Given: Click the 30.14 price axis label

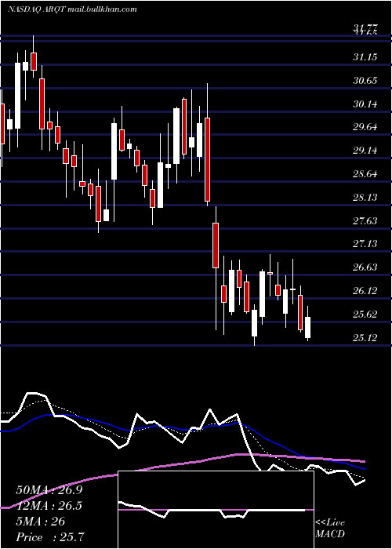Looking at the screenshot, I should click(x=365, y=104).
